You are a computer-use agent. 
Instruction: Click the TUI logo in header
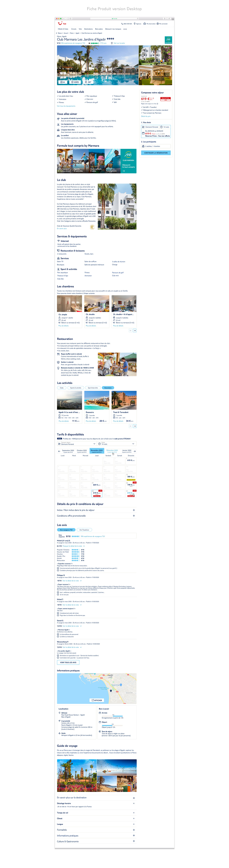pos(62,24)
